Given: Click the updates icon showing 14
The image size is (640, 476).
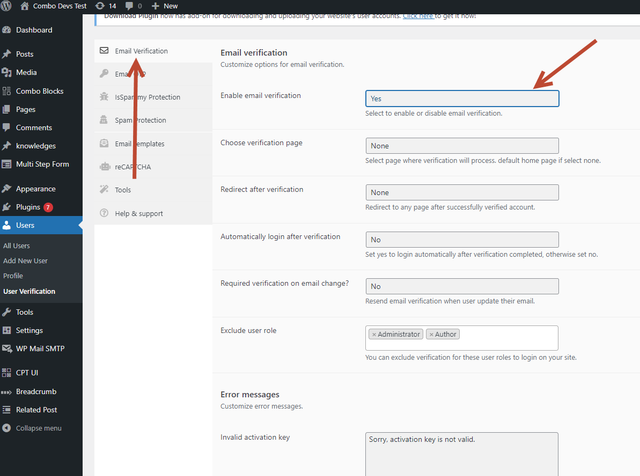Looking at the screenshot, I should [x=100, y=6].
